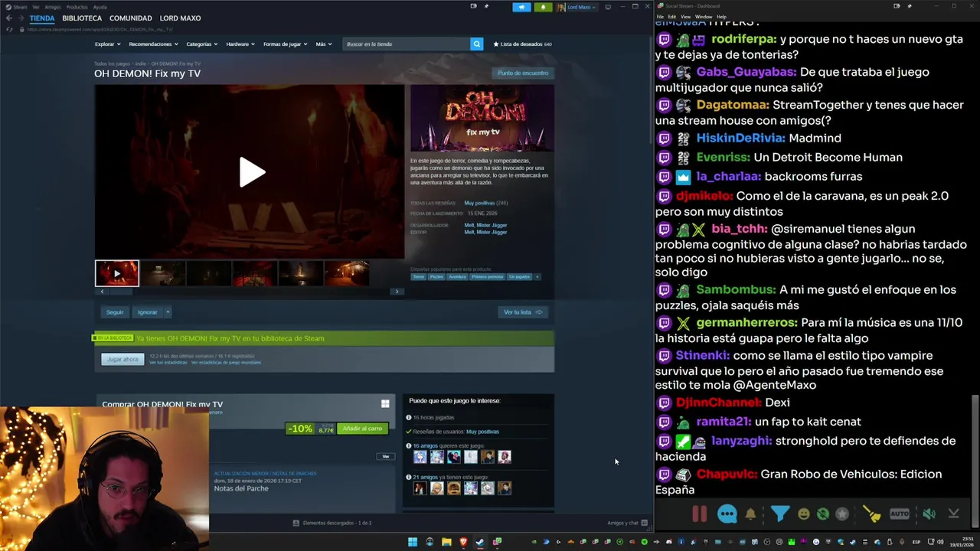This screenshot has height=551, width=980.
Task: Expand more tags with the plus button
Action: coord(537,276)
